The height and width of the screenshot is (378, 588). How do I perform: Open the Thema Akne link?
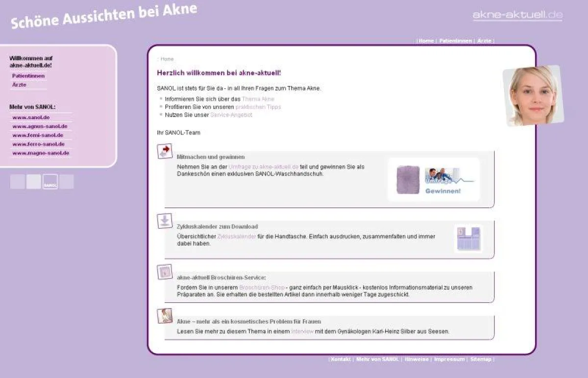pos(258,99)
